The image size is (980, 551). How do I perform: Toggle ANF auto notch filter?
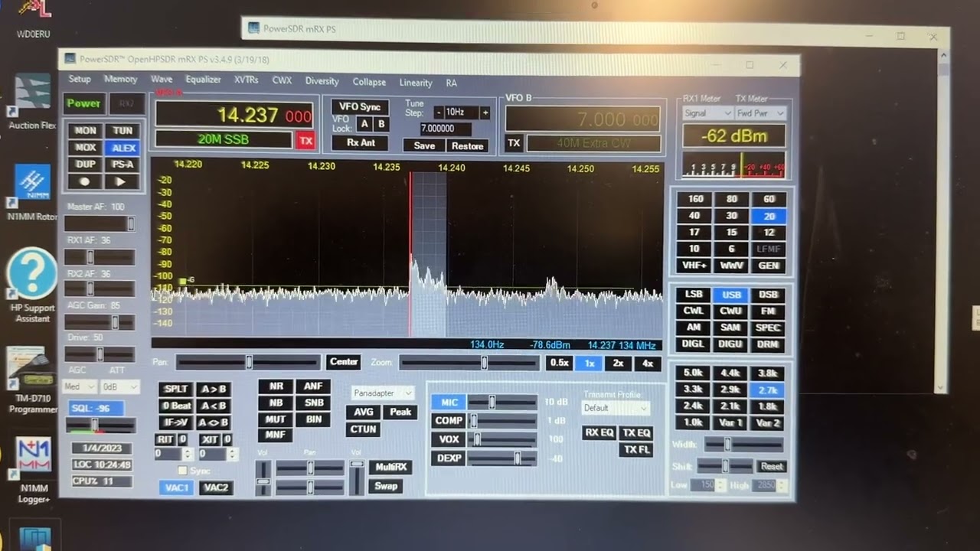(x=313, y=386)
